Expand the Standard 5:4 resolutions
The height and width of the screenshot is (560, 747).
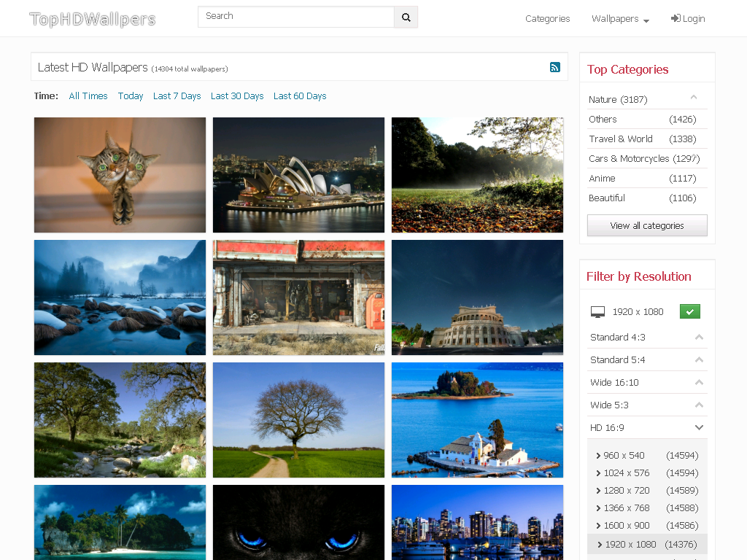point(647,360)
